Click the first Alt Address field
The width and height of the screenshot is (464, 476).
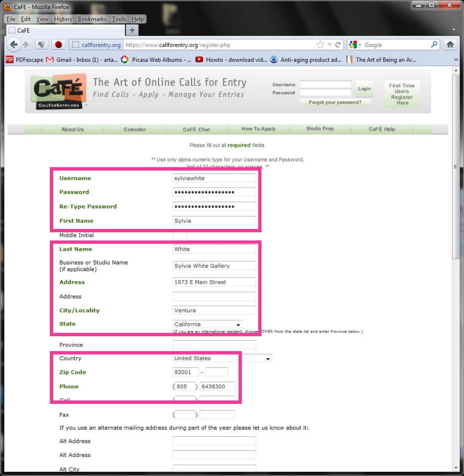point(214,441)
